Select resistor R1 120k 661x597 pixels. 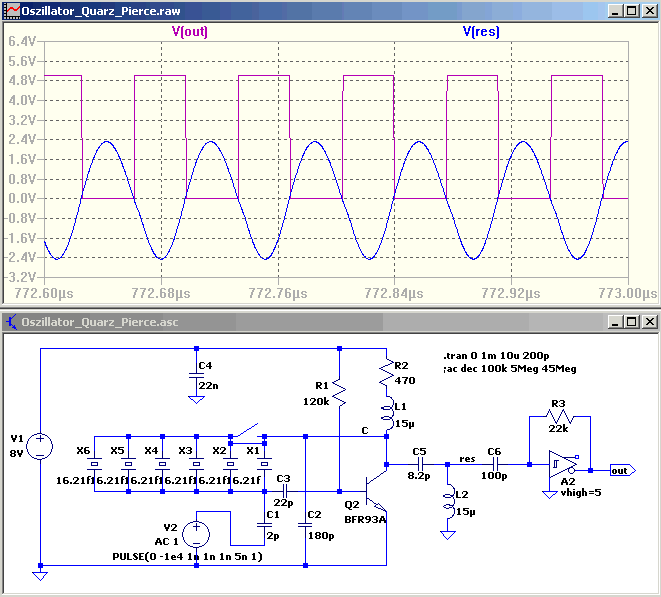(339, 393)
